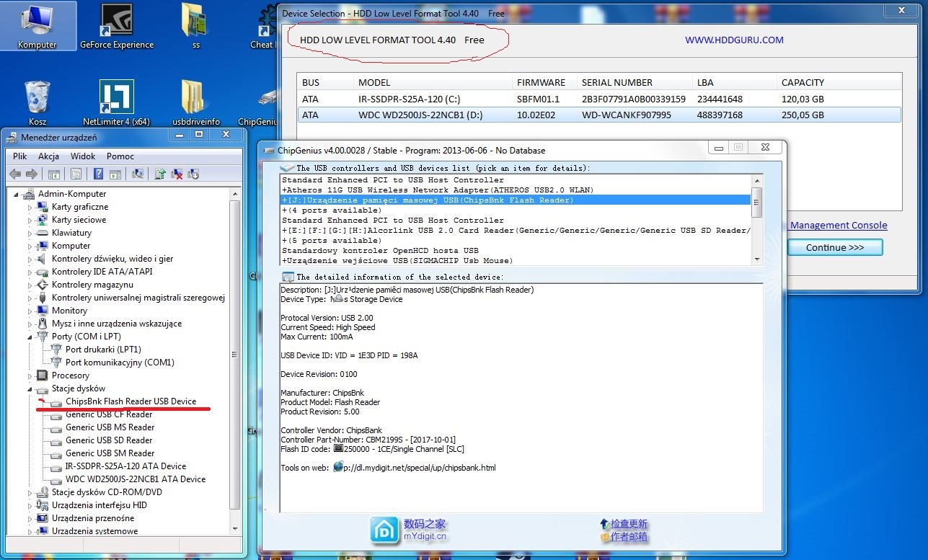This screenshot has width=928, height=560.
Task: Click Continue >>> button in HDD Format Tool
Action: [835, 247]
